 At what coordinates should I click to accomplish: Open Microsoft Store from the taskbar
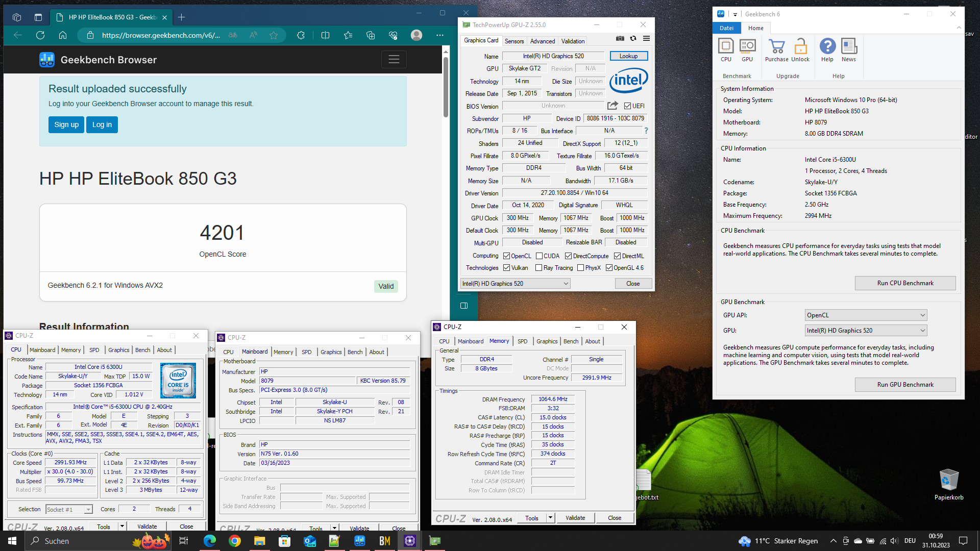pyautogui.click(x=284, y=541)
